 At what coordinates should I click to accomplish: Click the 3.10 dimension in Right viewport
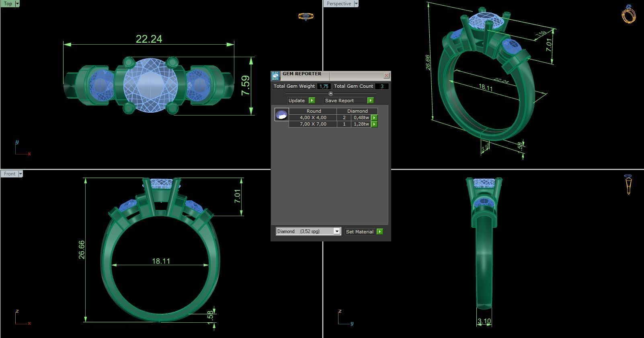[484, 322]
